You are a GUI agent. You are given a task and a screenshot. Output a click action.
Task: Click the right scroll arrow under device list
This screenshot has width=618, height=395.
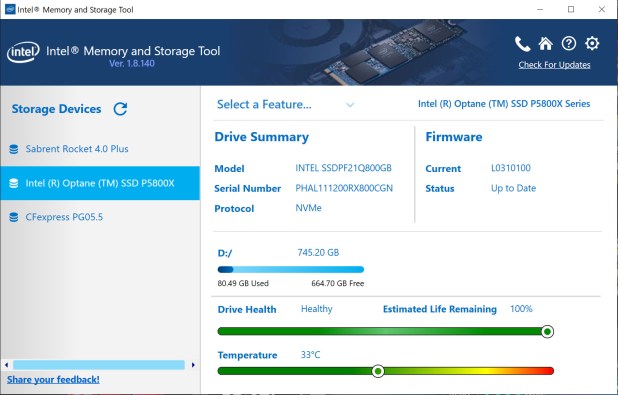pyautogui.click(x=193, y=365)
